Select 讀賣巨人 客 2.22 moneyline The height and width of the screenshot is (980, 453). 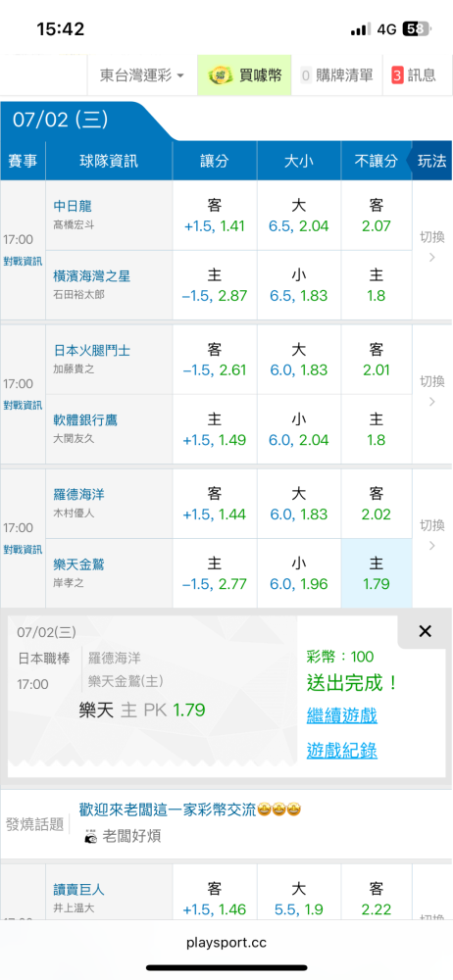coord(377,898)
